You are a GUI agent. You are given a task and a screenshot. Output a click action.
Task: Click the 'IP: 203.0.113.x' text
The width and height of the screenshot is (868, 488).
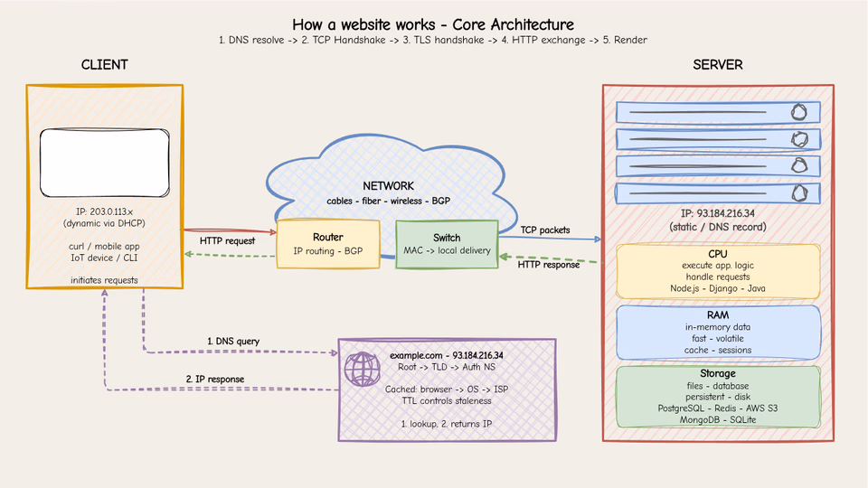pos(105,211)
